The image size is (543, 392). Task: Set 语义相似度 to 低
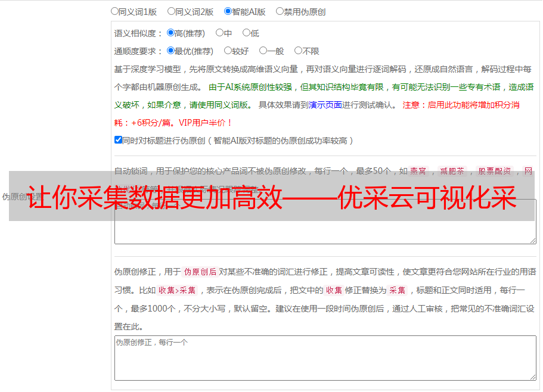coord(246,33)
